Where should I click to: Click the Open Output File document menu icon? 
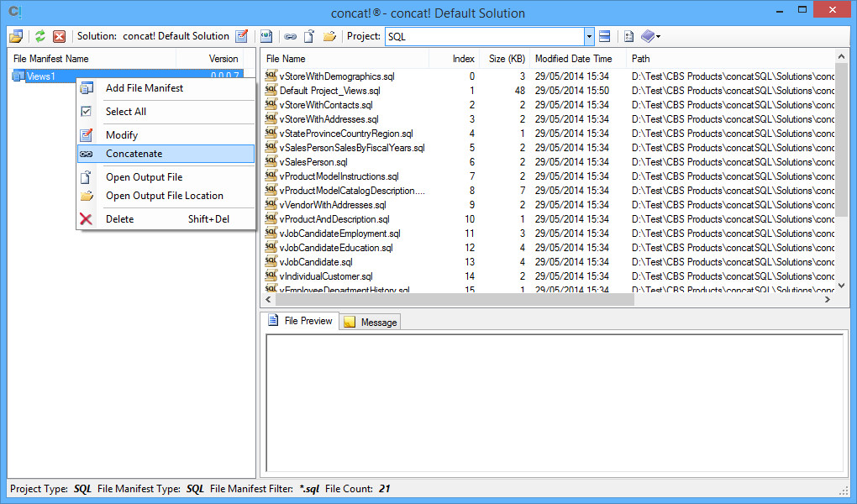coord(86,177)
